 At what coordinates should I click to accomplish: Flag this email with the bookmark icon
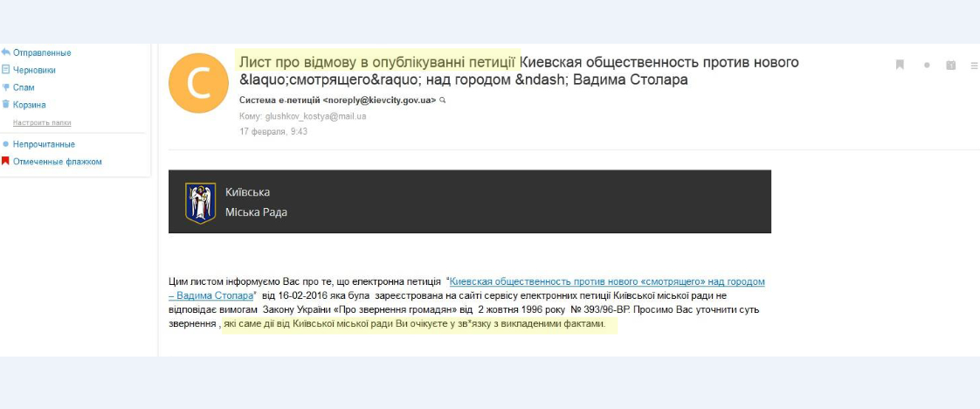click(900, 65)
